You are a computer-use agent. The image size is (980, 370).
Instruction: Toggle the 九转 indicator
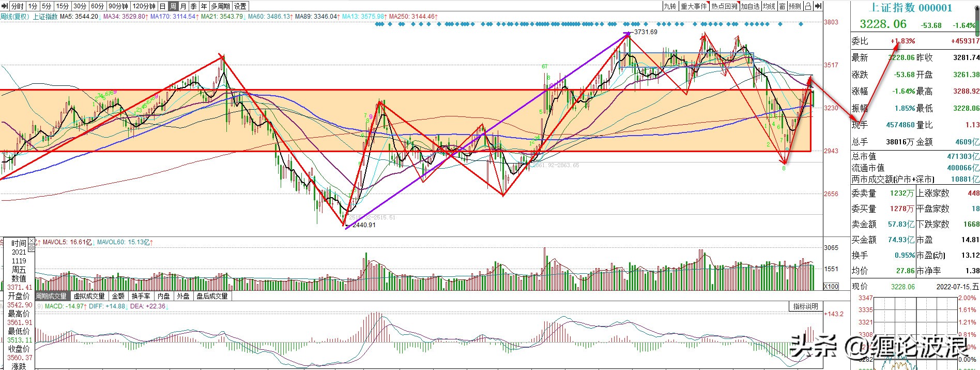point(670,6)
